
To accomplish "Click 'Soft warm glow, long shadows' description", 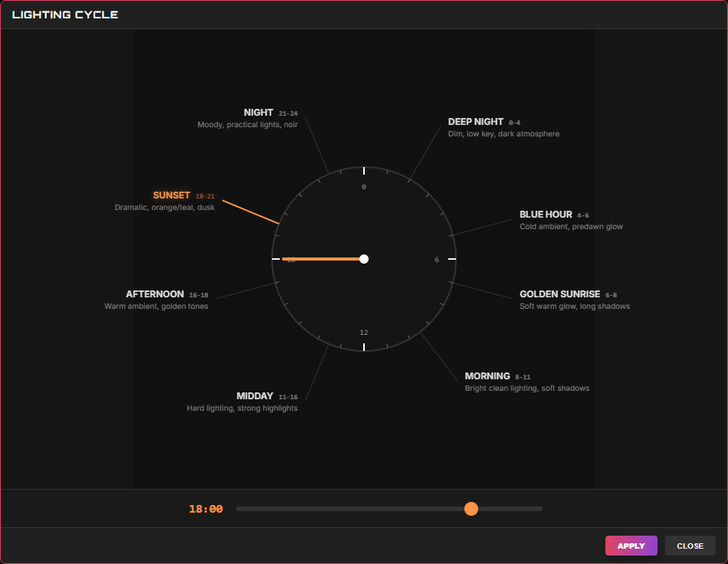I will coord(575,307).
